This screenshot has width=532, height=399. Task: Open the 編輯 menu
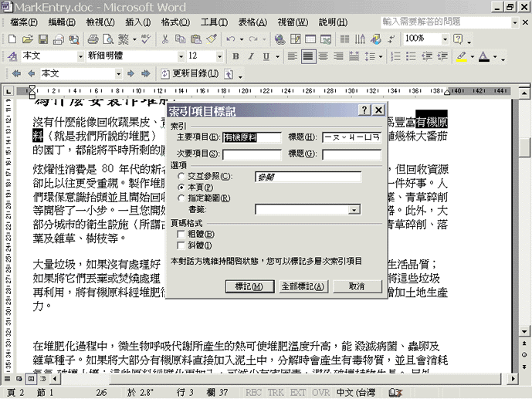coord(62,22)
